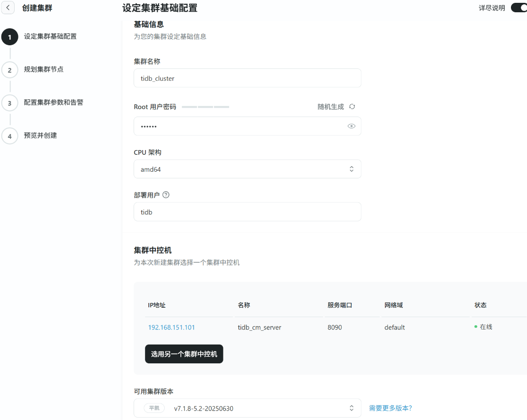Click the refresh icon next to 随机生成

click(352, 107)
